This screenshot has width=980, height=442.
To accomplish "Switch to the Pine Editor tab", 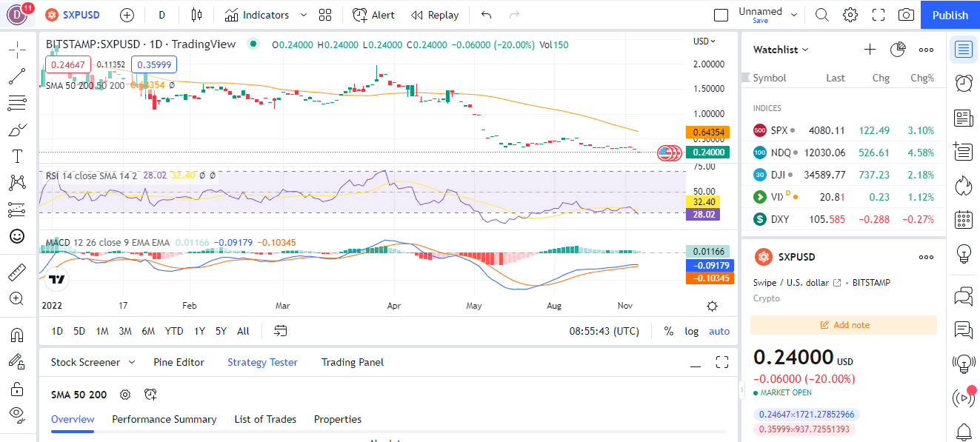I will click(179, 362).
